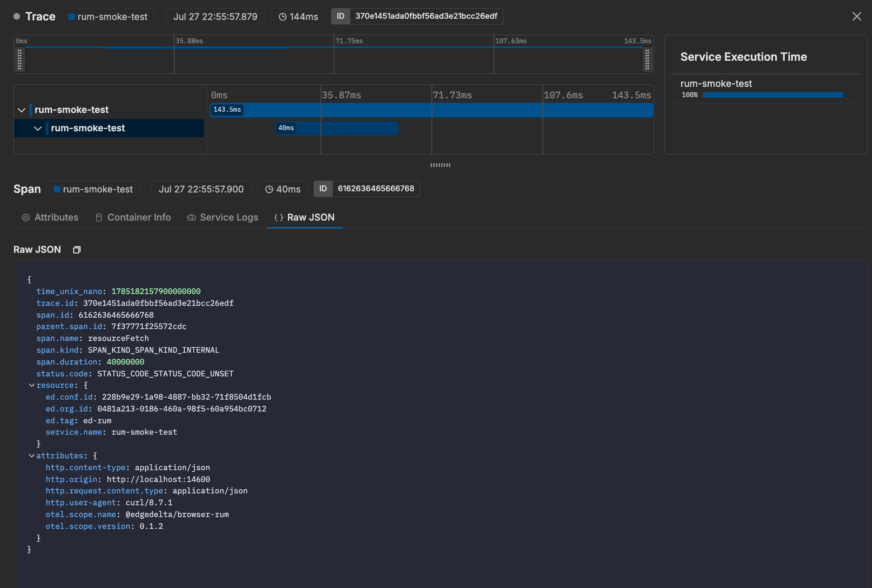Select the Raw JSON tab
This screenshot has height=588, width=872.
pyautogui.click(x=304, y=217)
